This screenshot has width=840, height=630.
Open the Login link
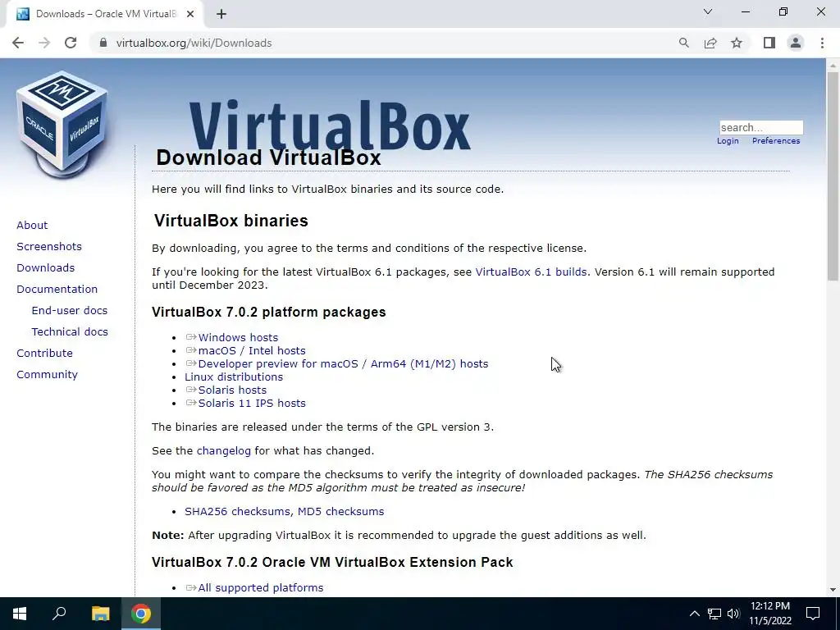click(728, 141)
